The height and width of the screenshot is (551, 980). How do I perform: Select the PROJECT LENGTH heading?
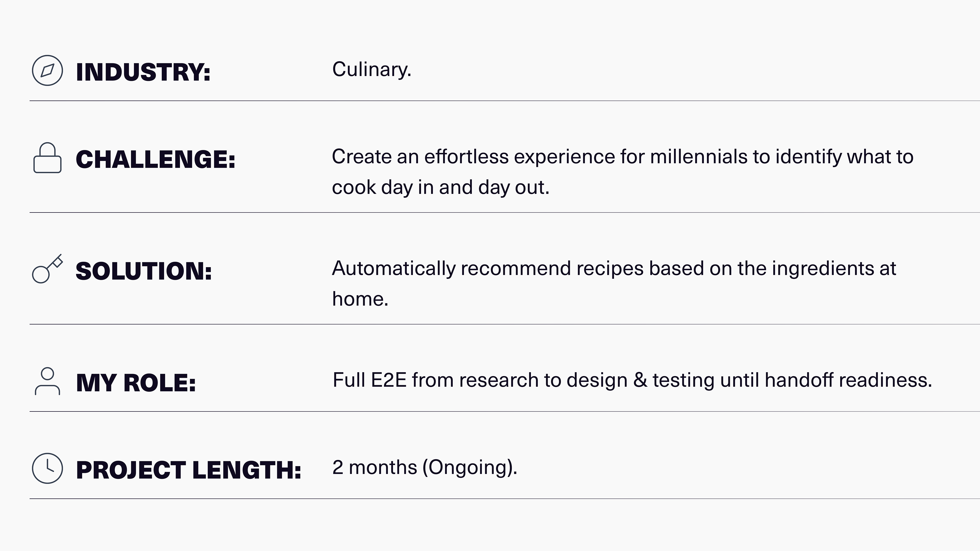point(189,470)
